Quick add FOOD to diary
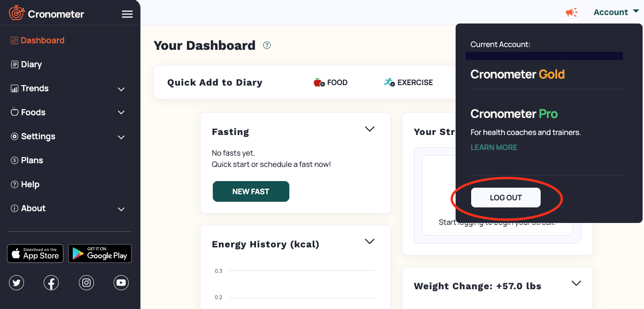The width and height of the screenshot is (644, 309). [x=331, y=82]
